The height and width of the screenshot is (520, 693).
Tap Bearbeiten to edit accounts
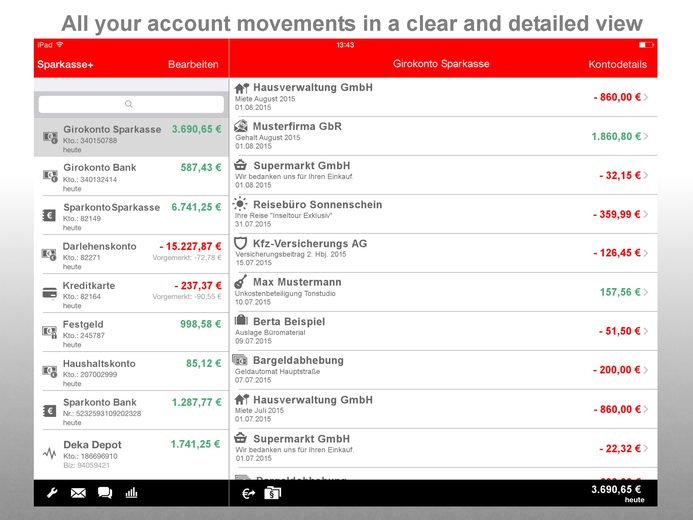tap(193, 65)
